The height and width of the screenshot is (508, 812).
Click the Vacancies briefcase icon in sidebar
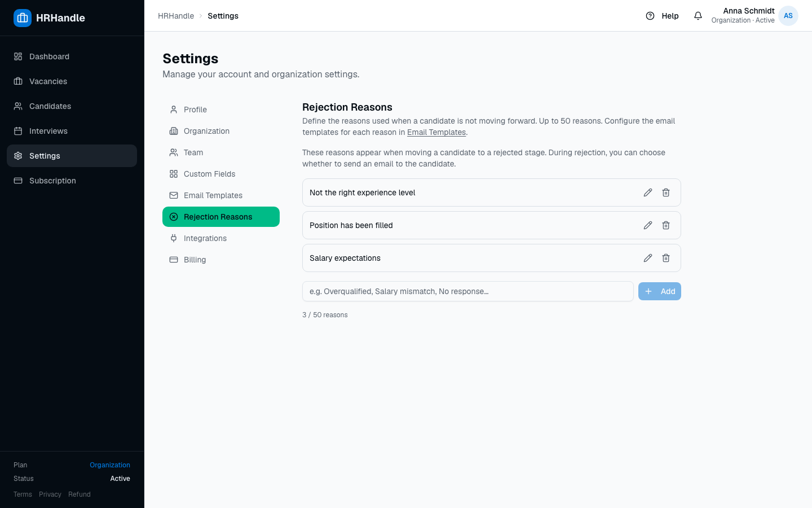pos(18,81)
